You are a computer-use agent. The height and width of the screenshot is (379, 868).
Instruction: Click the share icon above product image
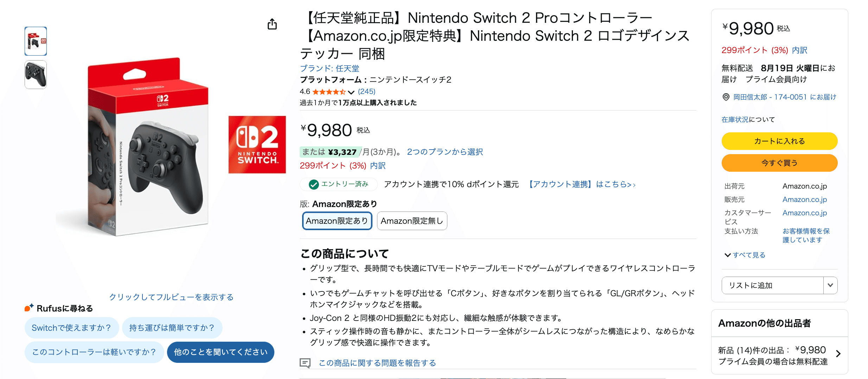[272, 24]
